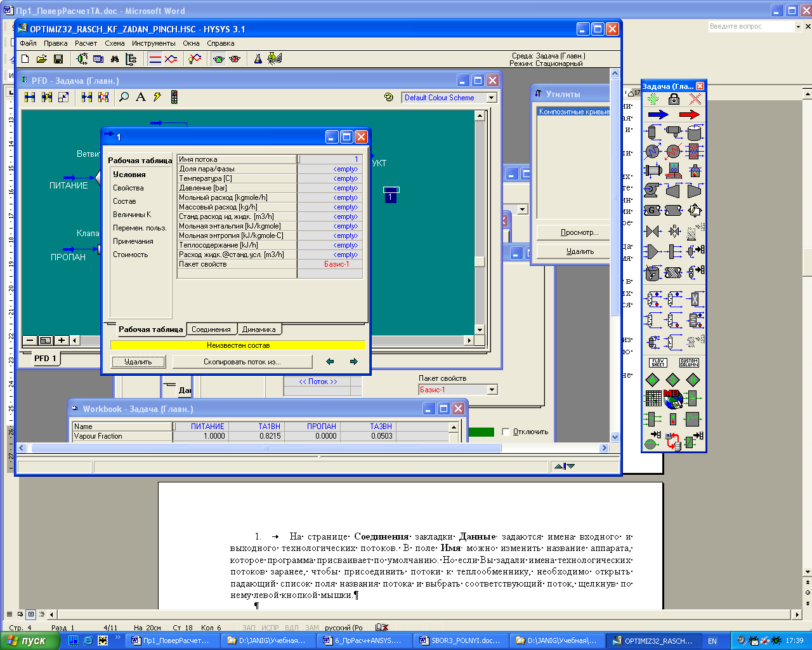Click the next stream right arrow button
This screenshot has width=812, height=650.
tap(353, 362)
